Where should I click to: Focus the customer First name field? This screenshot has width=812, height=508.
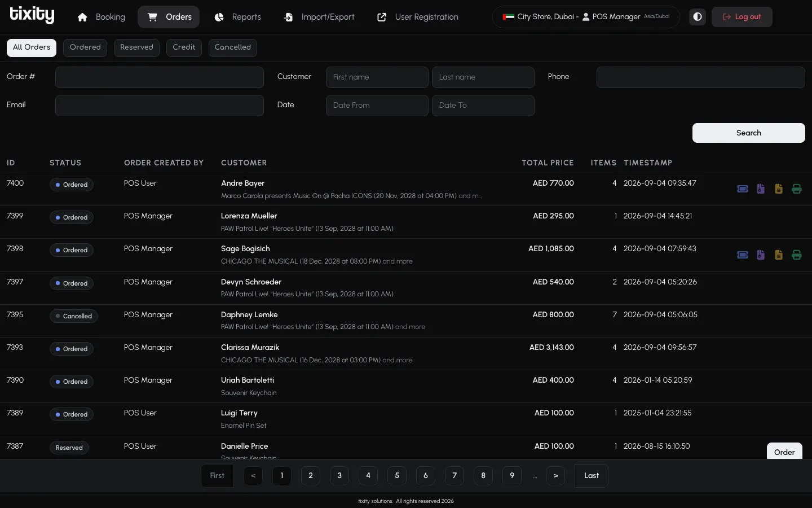(x=377, y=77)
